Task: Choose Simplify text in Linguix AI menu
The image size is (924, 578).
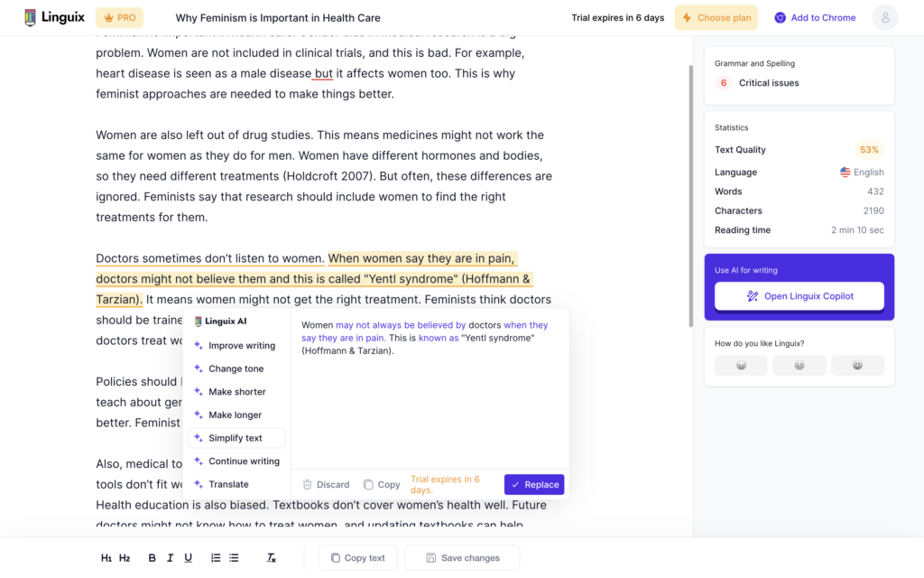Action: click(236, 437)
